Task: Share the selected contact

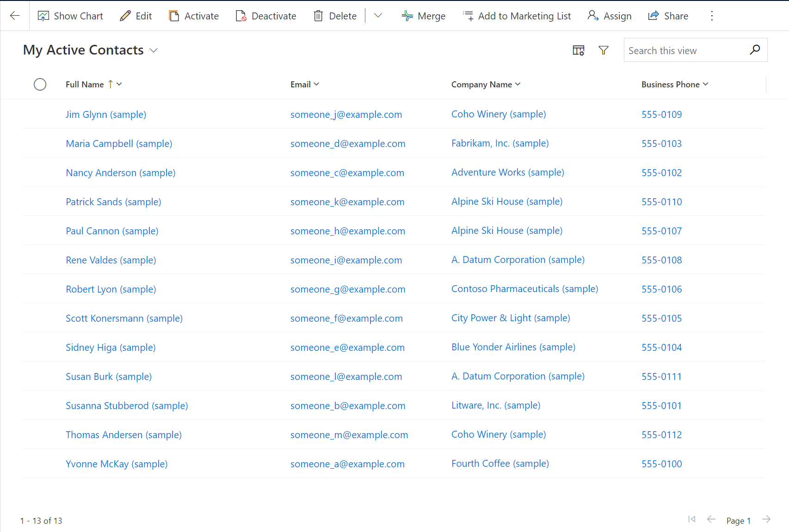Action: click(668, 16)
